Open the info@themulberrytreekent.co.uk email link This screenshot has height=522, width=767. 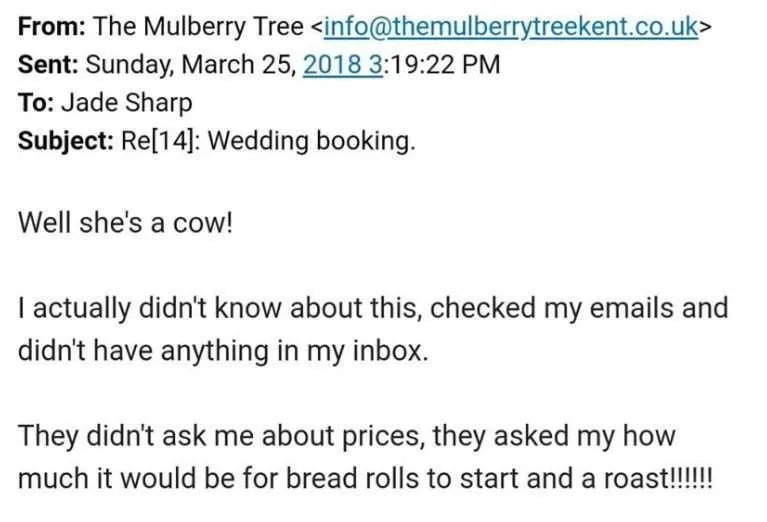(511, 26)
